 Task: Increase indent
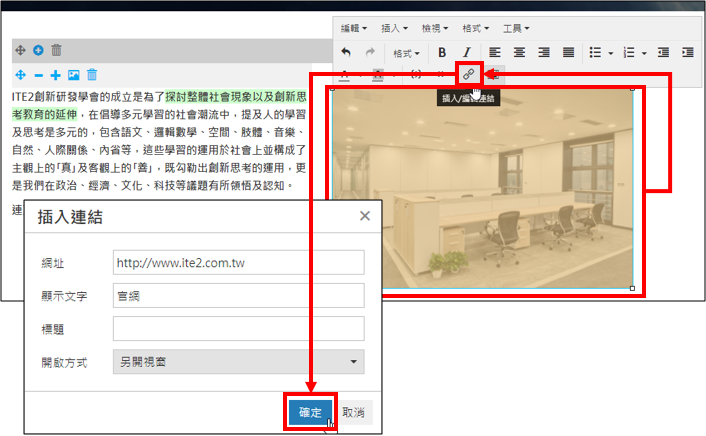click(x=688, y=53)
